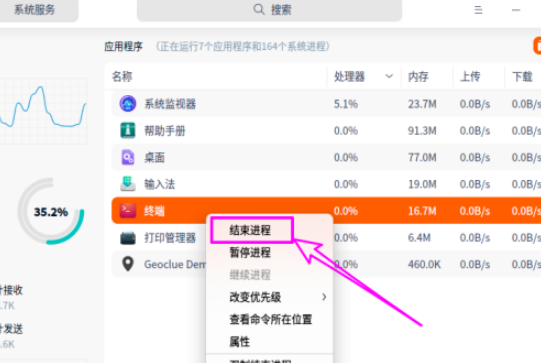This screenshot has width=541, height=363.
Task: Choose 属性 from the context menu
Action: pos(239,342)
